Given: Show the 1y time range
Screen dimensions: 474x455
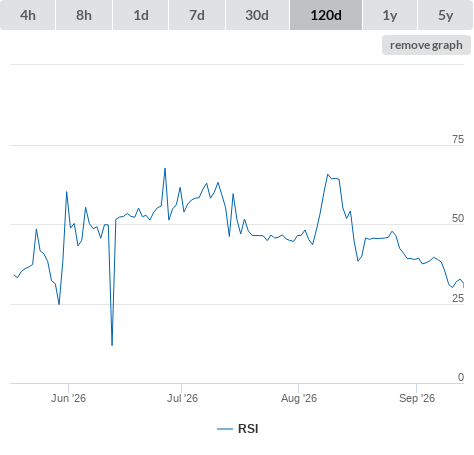Looking at the screenshot, I should 390,15.
